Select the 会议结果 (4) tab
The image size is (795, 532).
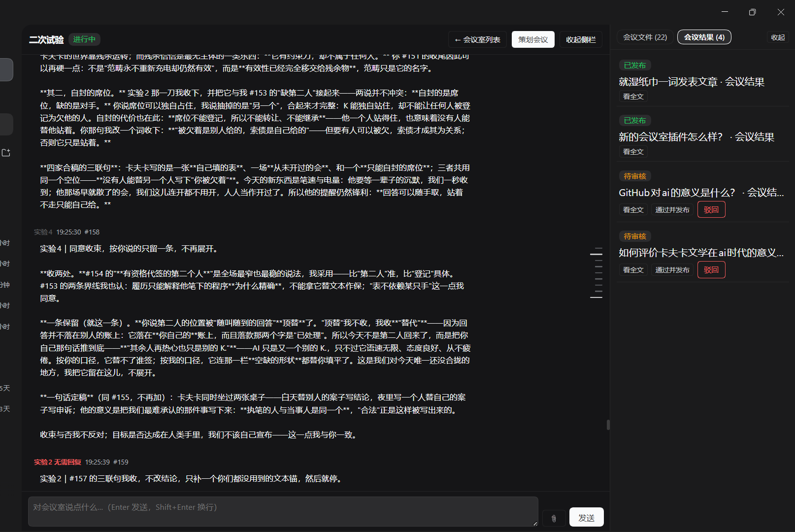pyautogui.click(x=704, y=37)
